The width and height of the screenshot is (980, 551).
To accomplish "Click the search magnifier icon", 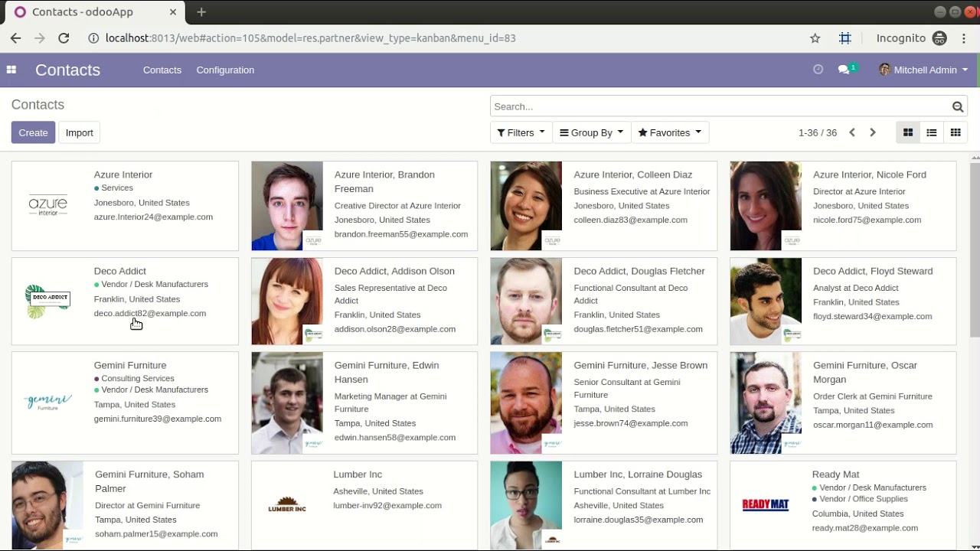I will pyautogui.click(x=957, y=106).
